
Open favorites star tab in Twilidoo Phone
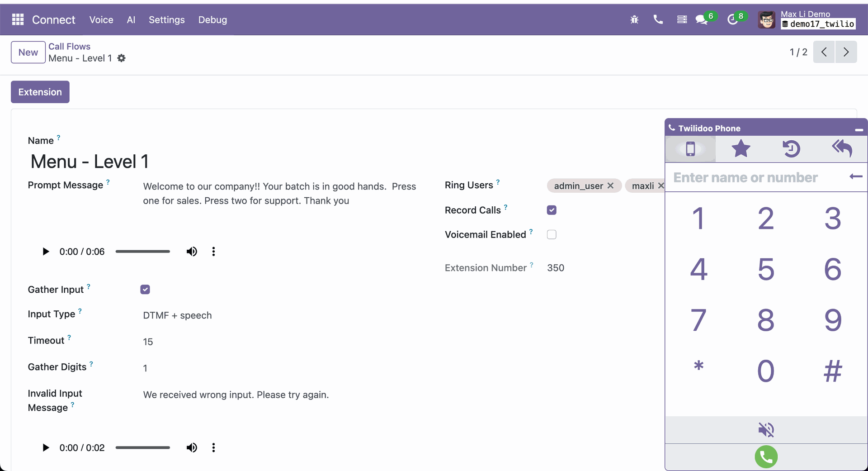[741, 149]
